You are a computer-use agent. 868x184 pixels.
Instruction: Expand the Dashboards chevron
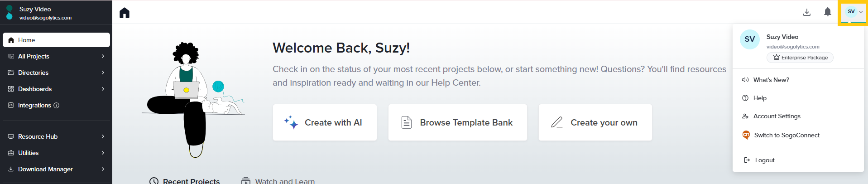tap(103, 89)
